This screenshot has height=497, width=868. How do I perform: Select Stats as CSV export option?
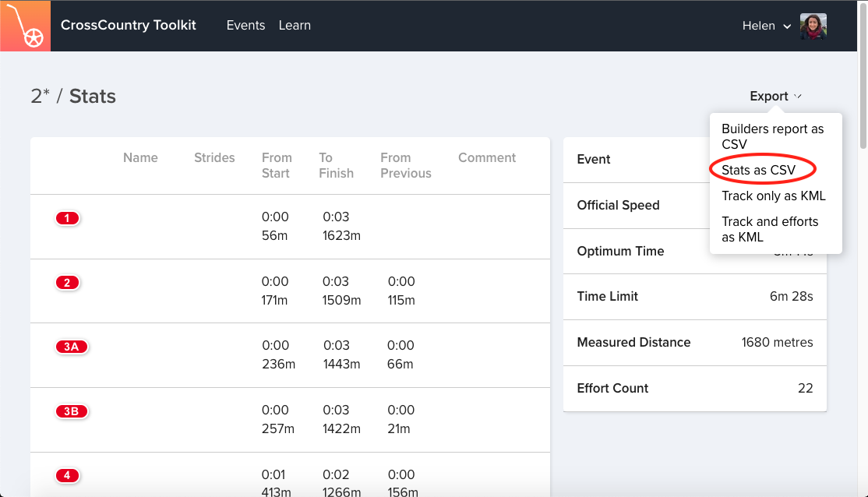pos(758,170)
